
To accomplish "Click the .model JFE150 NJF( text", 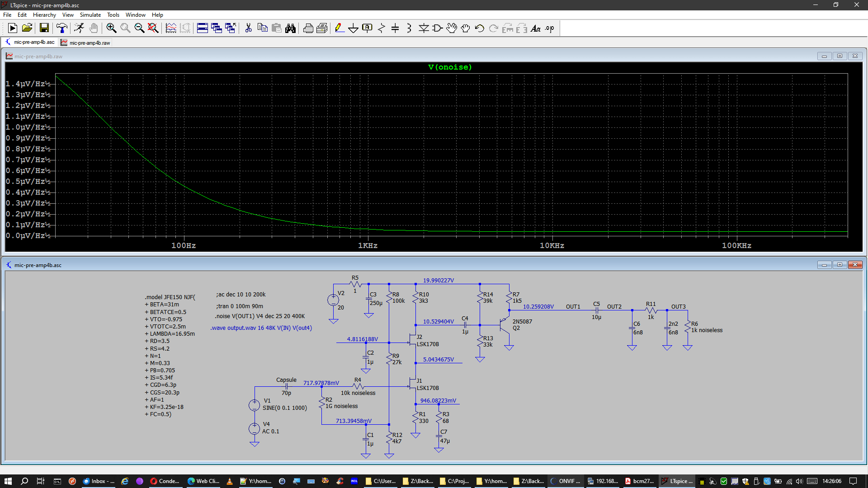I will [x=170, y=297].
